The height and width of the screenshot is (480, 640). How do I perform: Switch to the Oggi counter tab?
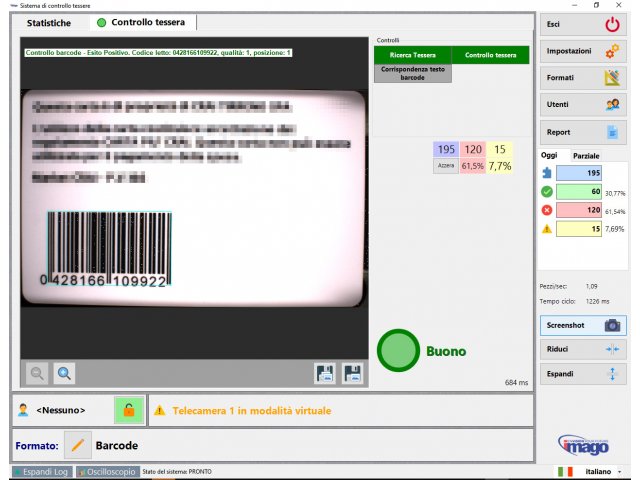549,155
